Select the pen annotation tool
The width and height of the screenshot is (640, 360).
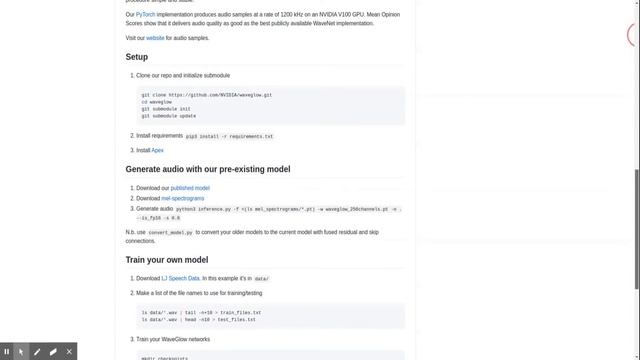(37, 351)
